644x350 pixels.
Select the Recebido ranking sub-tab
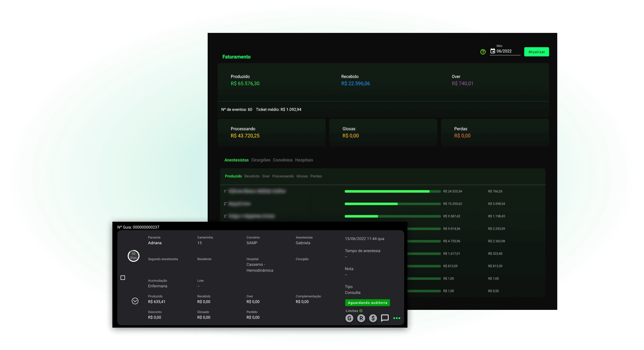252,176
